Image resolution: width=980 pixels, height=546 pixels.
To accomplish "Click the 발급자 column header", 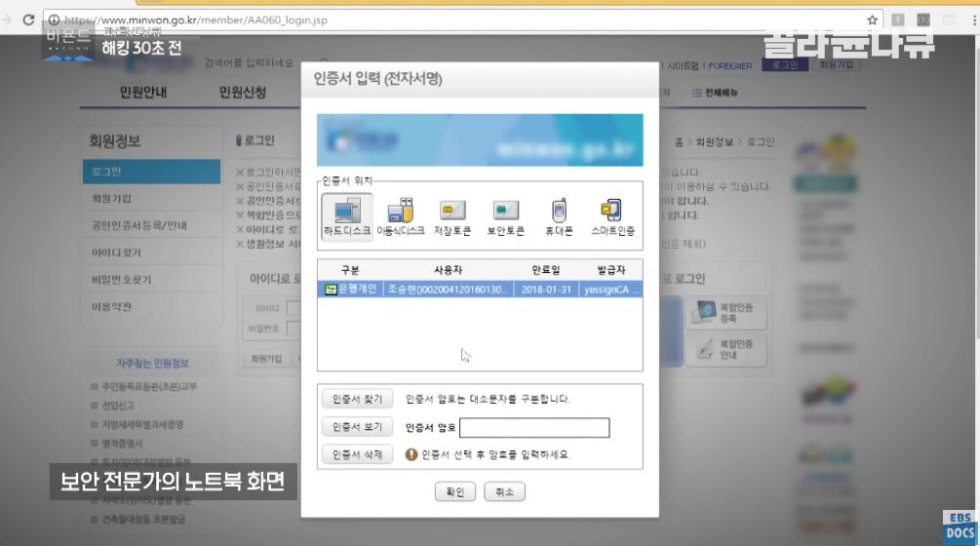I will [610, 270].
